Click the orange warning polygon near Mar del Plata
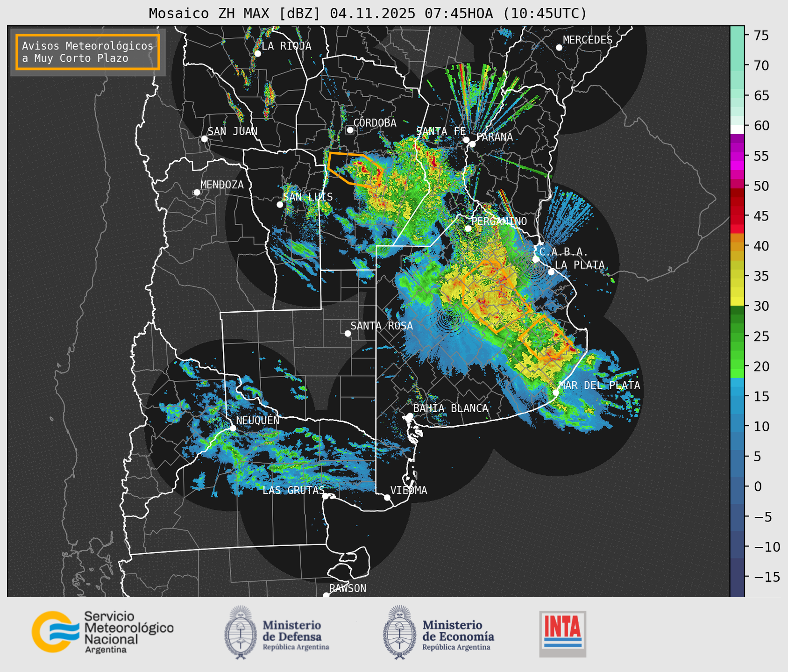Viewport: 788px width, 672px height. pos(546,337)
